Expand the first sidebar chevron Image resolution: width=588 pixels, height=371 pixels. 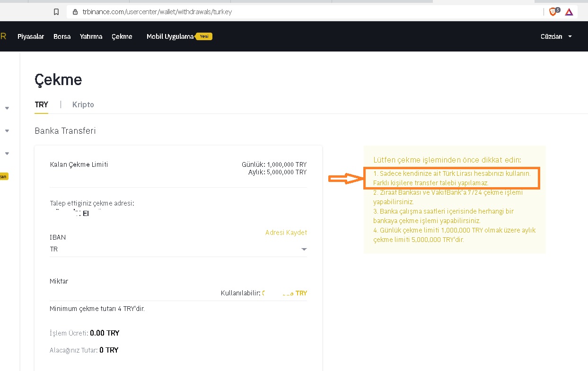click(7, 108)
